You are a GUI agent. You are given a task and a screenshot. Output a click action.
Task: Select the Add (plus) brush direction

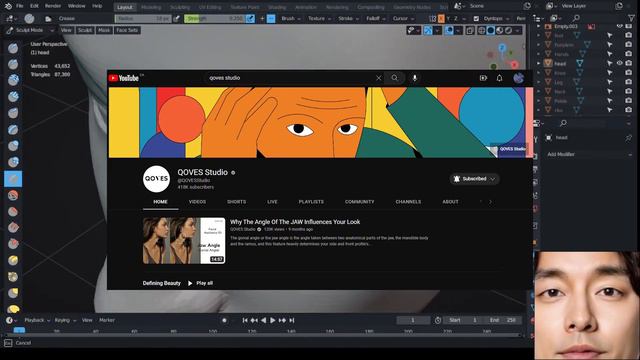tap(262, 18)
